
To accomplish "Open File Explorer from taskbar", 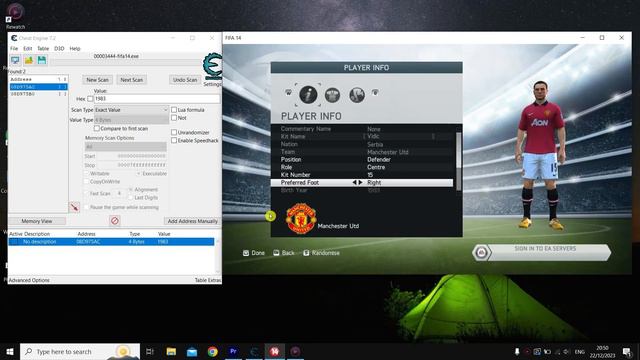I will click(171, 351).
